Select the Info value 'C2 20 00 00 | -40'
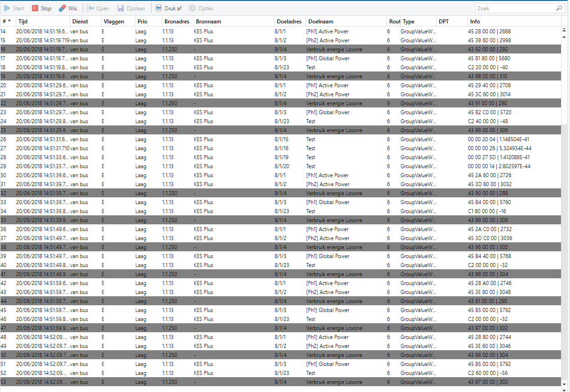Screen dimensions: 570x392 (x=488, y=67)
